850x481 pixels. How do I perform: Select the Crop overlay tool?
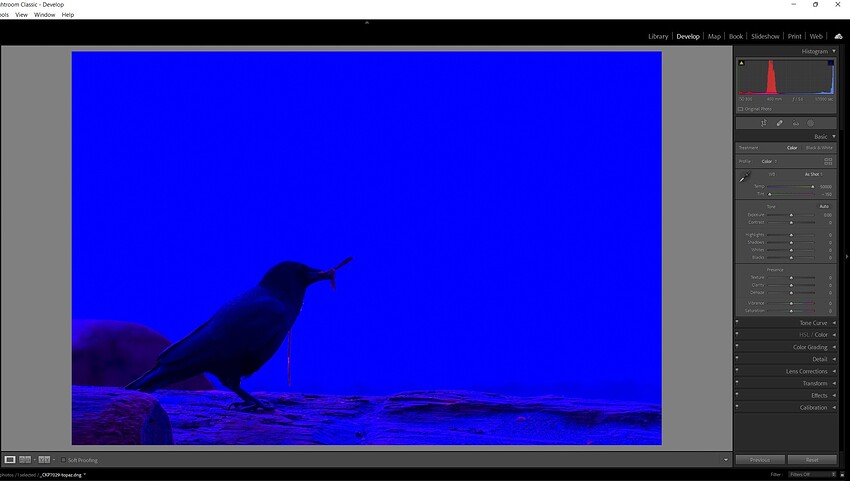pos(764,124)
